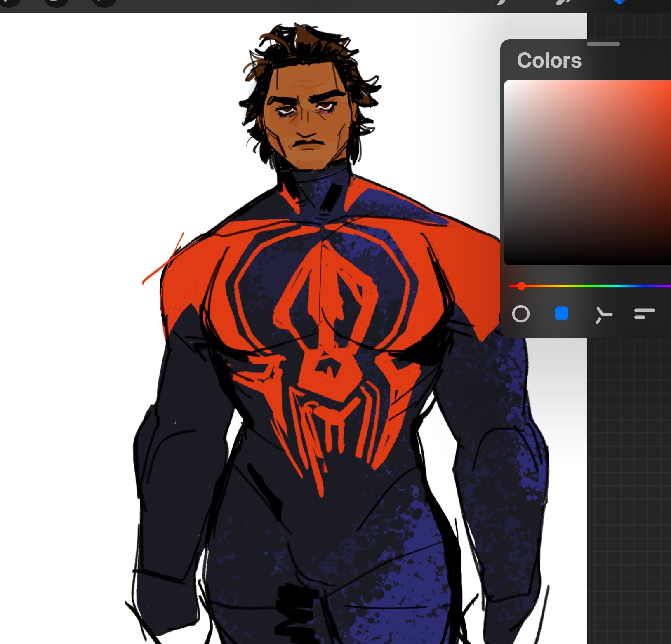The image size is (671, 644).
Task: Click the Colors panel title
Action: point(549,61)
